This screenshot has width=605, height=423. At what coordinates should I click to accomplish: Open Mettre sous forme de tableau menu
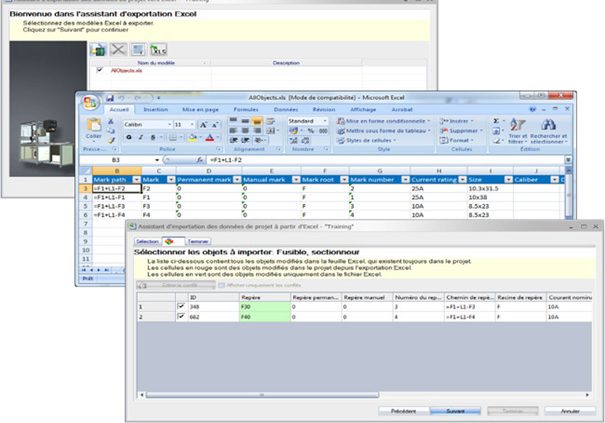coord(384,131)
